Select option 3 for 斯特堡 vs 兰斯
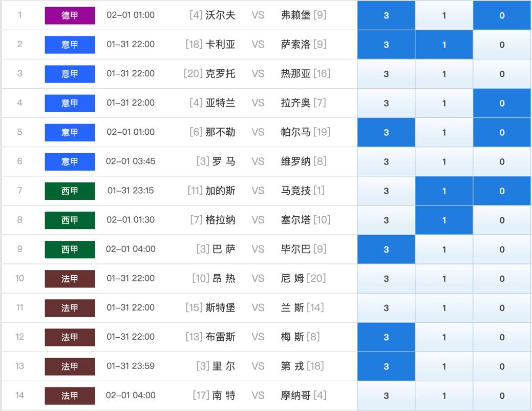Image resolution: width=532 pixels, height=411 pixels. [386, 307]
